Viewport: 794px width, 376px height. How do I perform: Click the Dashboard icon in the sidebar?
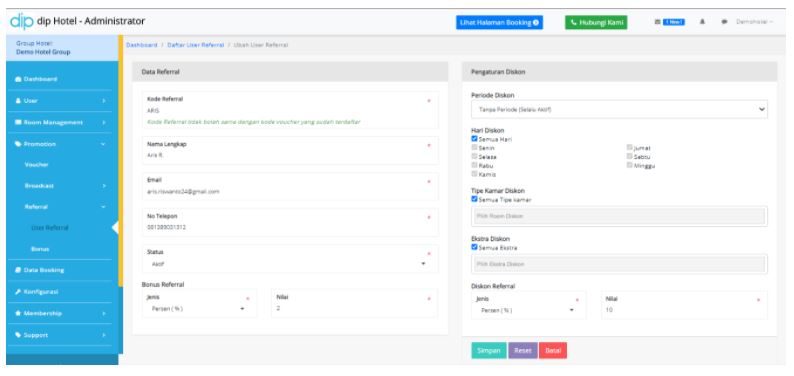[x=18, y=79]
